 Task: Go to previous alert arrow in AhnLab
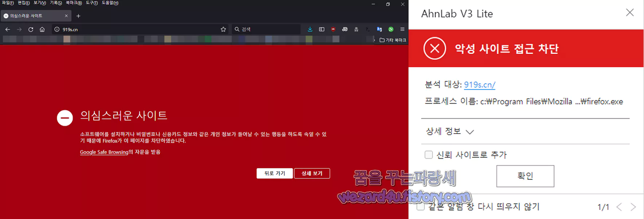(x=619, y=207)
